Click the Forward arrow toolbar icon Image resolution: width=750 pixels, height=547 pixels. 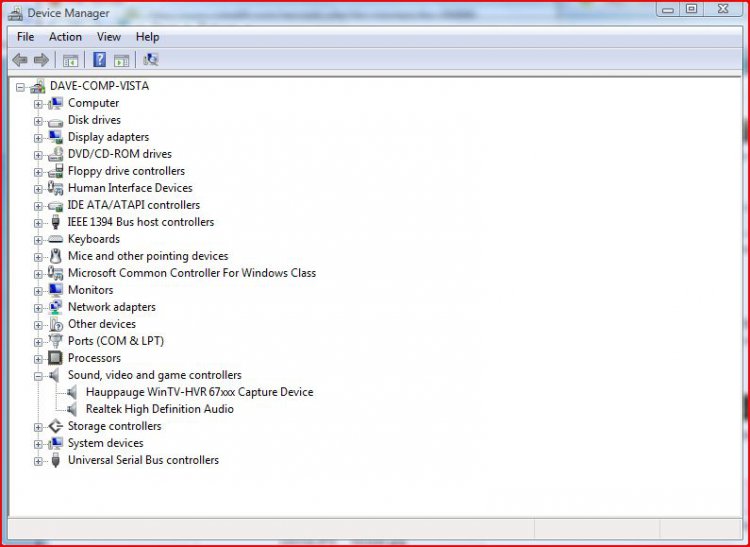point(41,60)
